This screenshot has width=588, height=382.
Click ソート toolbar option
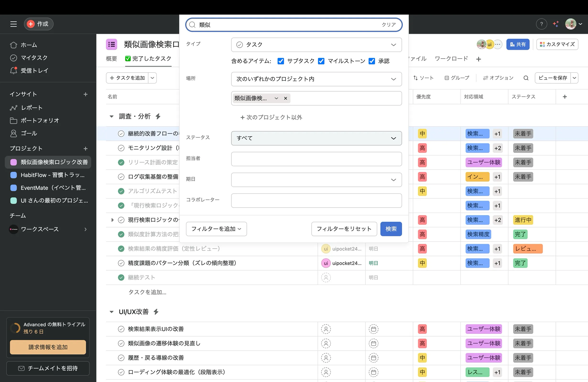tap(423, 78)
